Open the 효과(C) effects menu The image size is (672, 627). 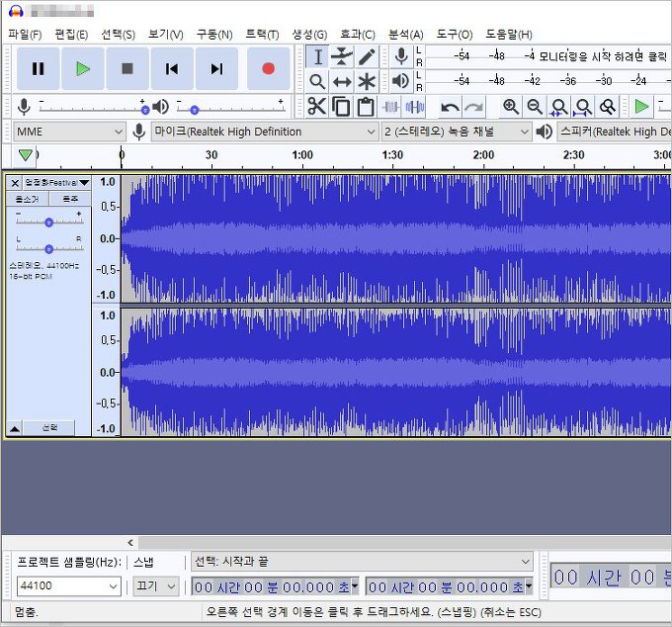(x=357, y=35)
